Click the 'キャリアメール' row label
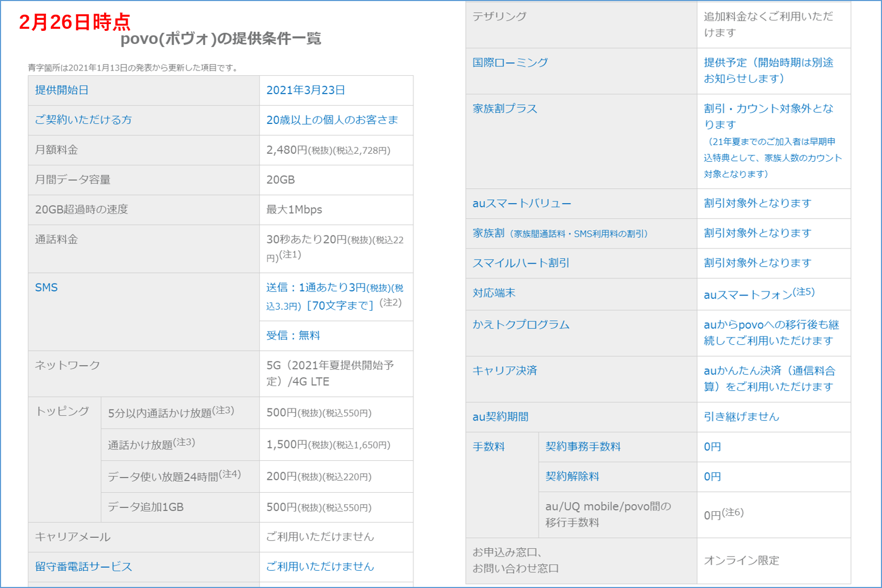 coord(73,537)
